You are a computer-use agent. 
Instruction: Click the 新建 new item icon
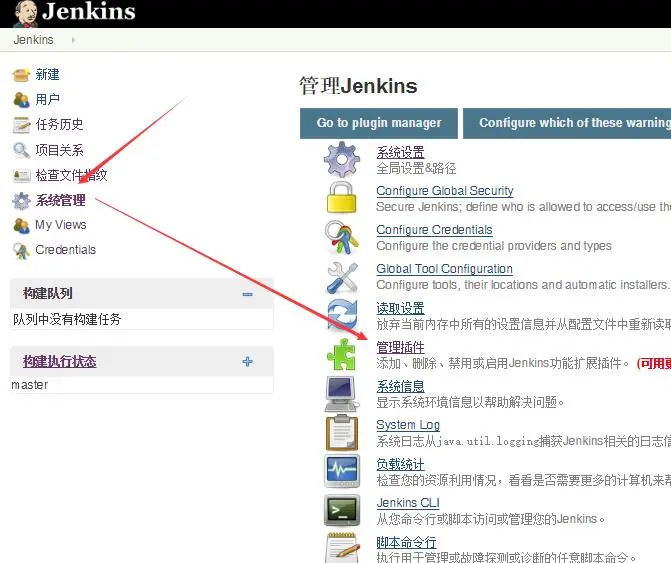21,75
